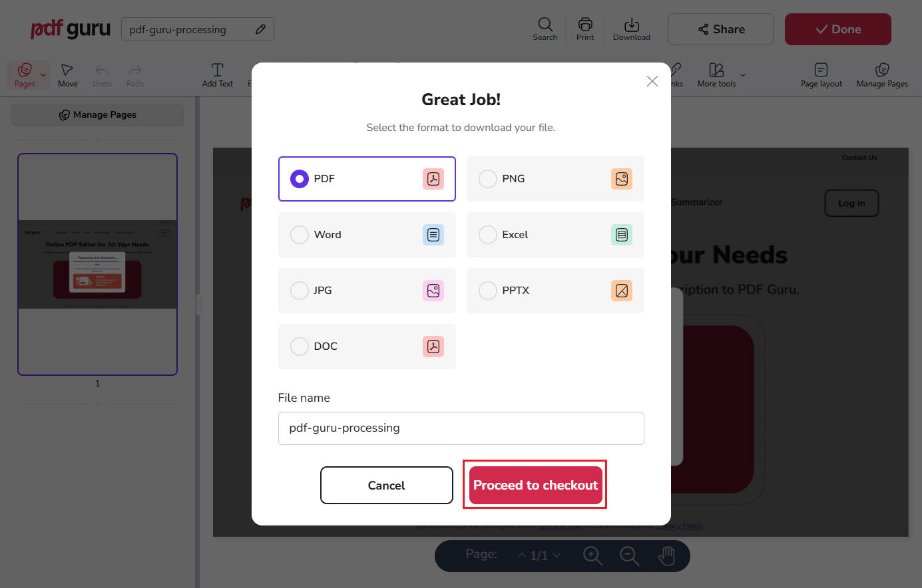Share the document
922x588 pixels.
pyautogui.click(x=721, y=29)
